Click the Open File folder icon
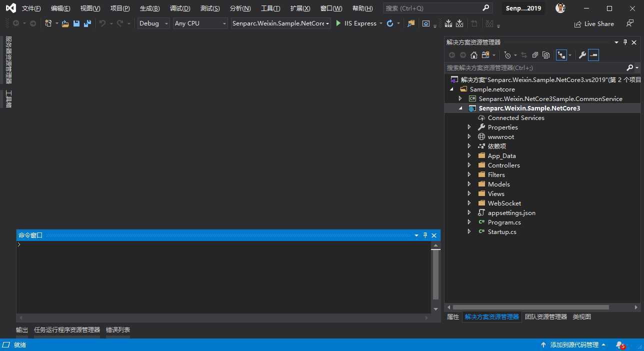 point(65,23)
